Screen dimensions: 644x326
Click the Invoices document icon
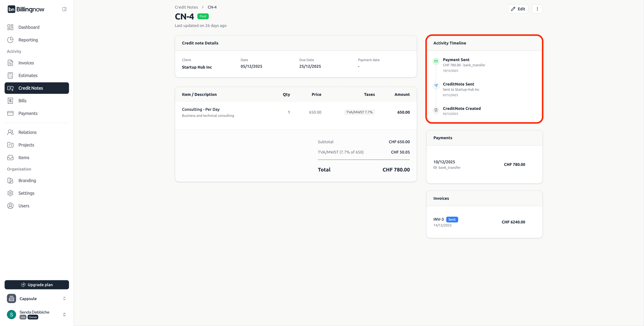10,63
